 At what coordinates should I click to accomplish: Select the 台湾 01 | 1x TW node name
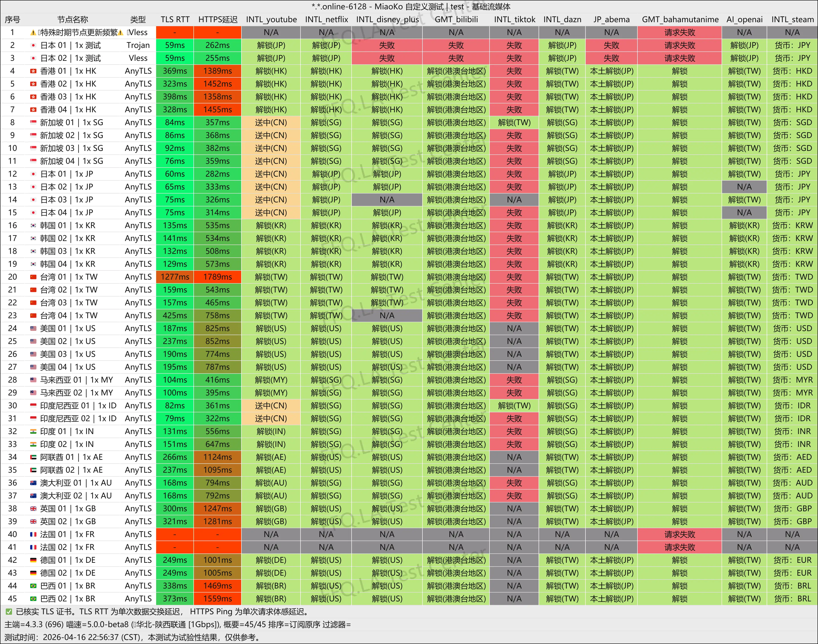point(69,277)
